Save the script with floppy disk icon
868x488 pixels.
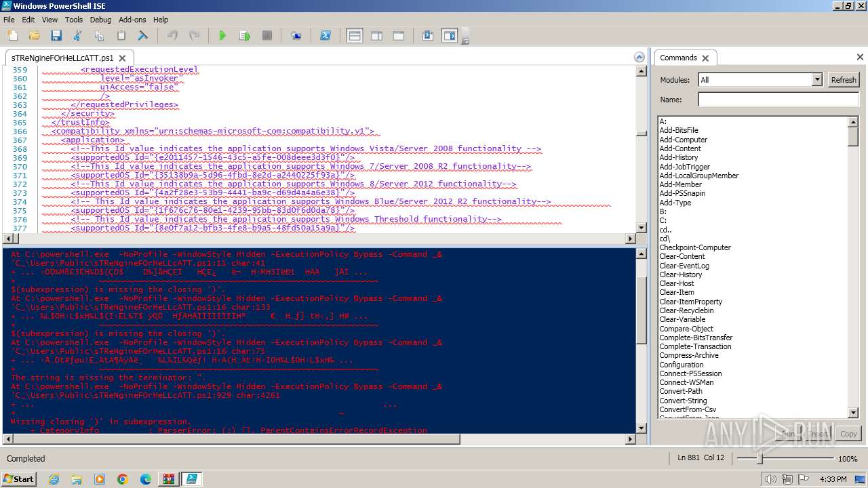click(x=56, y=36)
